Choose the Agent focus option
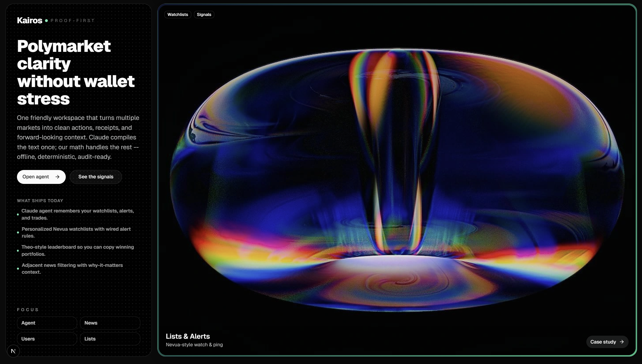This screenshot has width=642, height=364. point(47,323)
